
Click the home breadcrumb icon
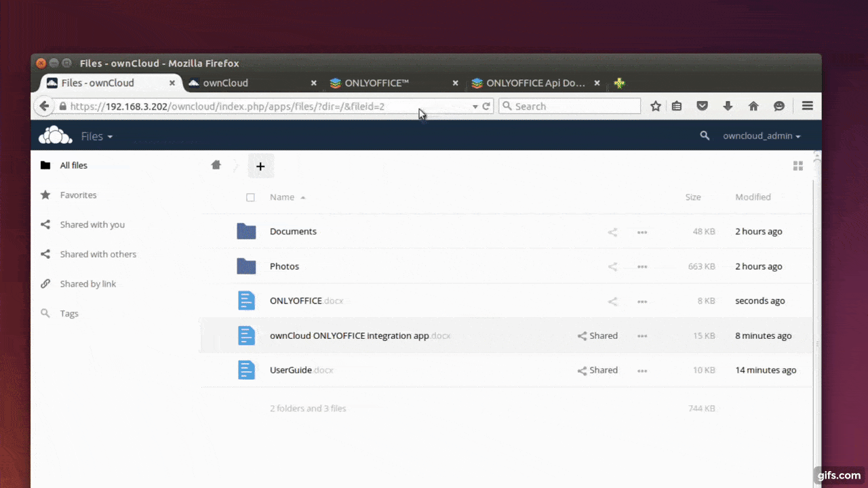(x=216, y=165)
